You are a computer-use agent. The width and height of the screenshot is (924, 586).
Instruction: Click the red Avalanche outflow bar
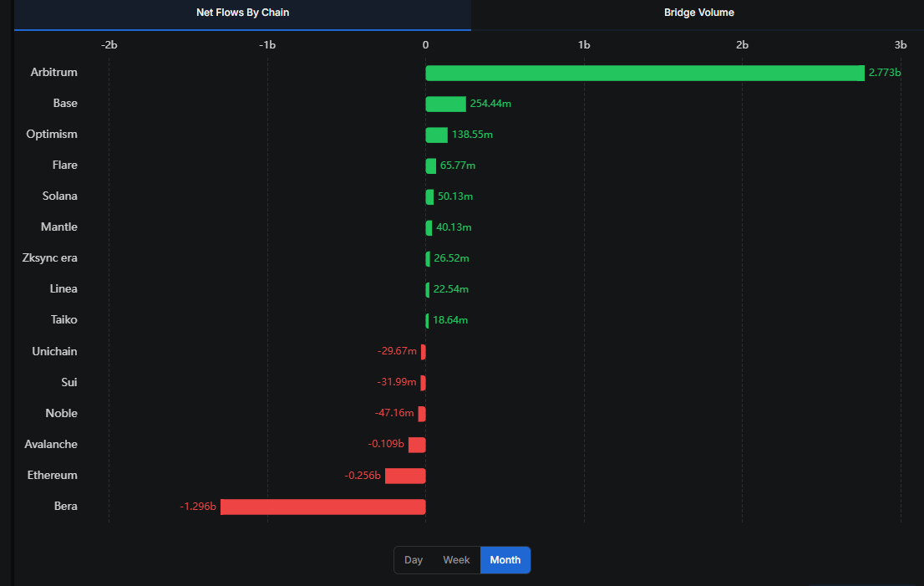coord(417,445)
